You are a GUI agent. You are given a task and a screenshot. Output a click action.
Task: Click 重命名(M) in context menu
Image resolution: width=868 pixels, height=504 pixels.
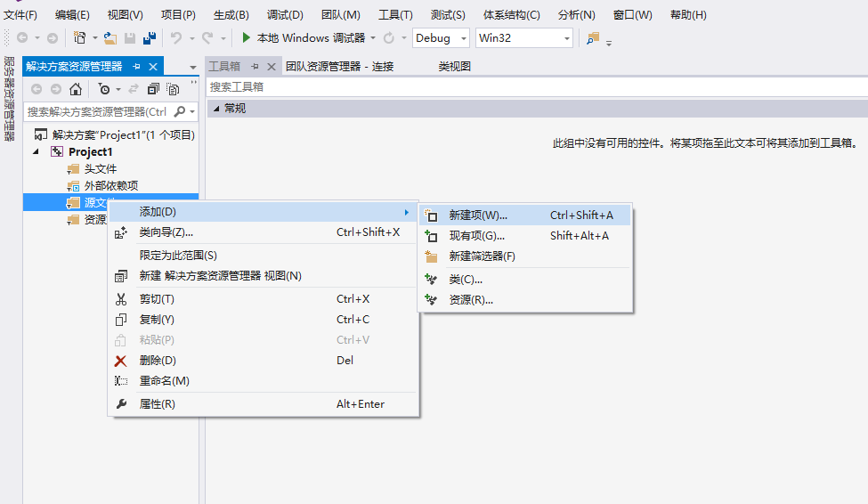263,381
